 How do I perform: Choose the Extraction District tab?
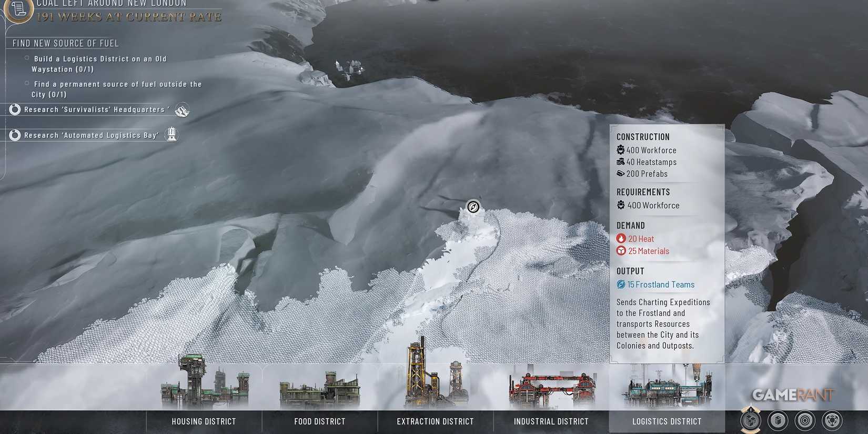pos(435,421)
